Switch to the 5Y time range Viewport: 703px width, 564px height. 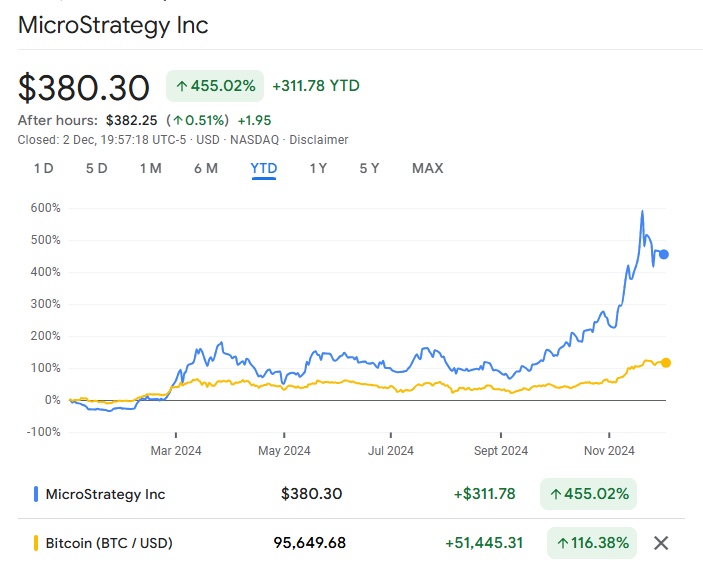369,168
